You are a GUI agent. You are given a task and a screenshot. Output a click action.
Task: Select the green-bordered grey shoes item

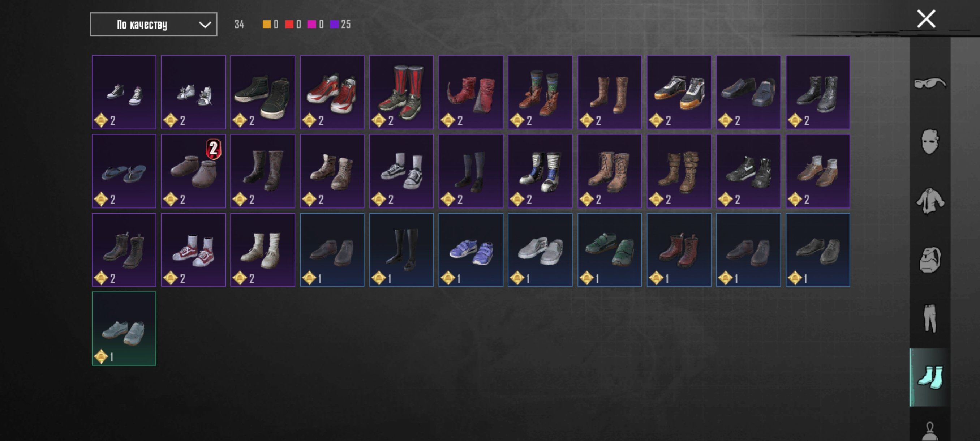pos(124,328)
